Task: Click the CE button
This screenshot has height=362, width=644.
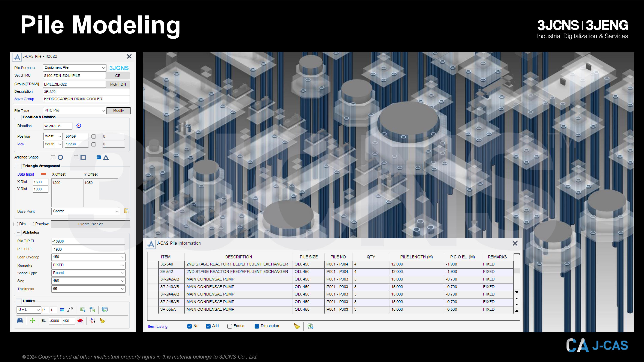Action: coord(118,75)
